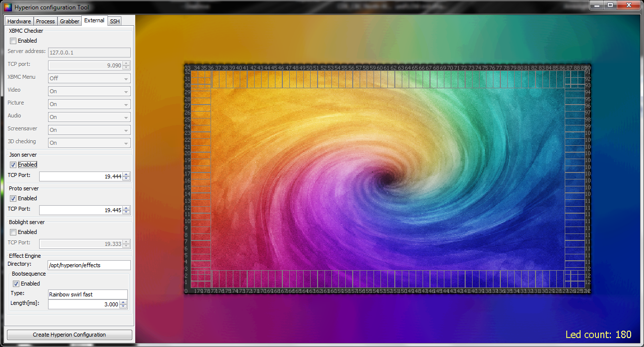Viewport: 644px width, 347px height.
Task: Increase Json server TCP port with up arrow
Action: pyautogui.click(x=126, y=174)
